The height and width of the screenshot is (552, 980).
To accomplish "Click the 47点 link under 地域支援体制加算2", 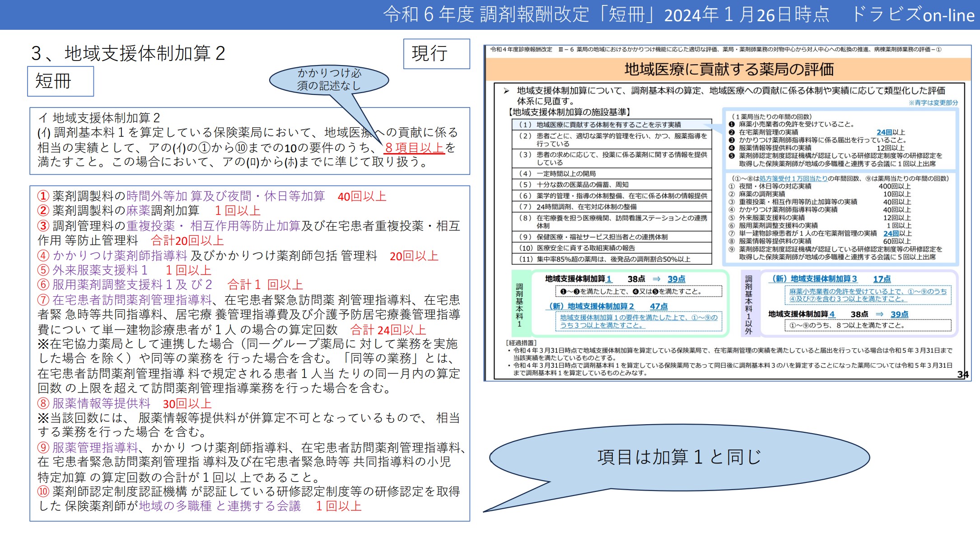I will (x=659, y=307).
